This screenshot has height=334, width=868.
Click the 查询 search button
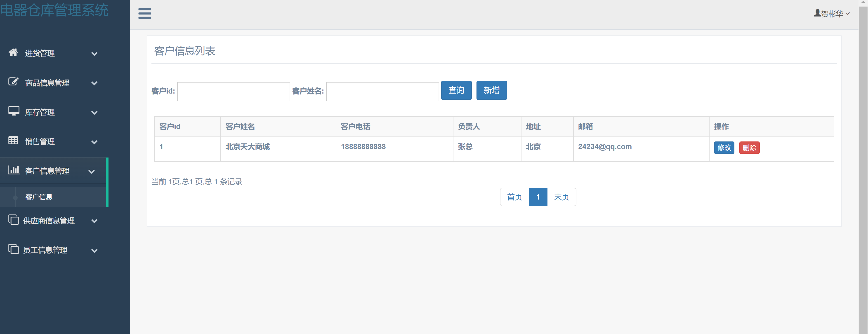tap(456, 90)
